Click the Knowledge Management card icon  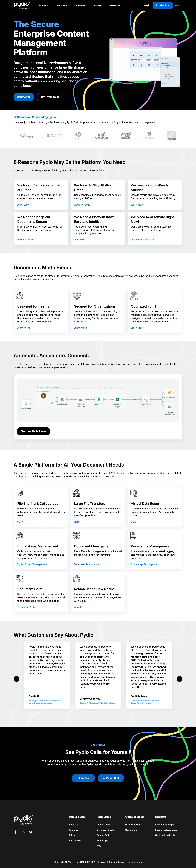pyautogui.click(x=133, y=536)
